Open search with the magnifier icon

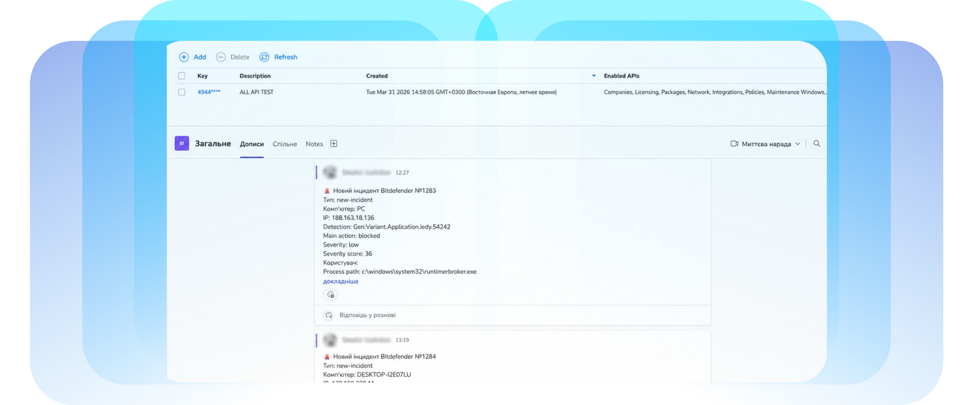click(x=817, y=144)
